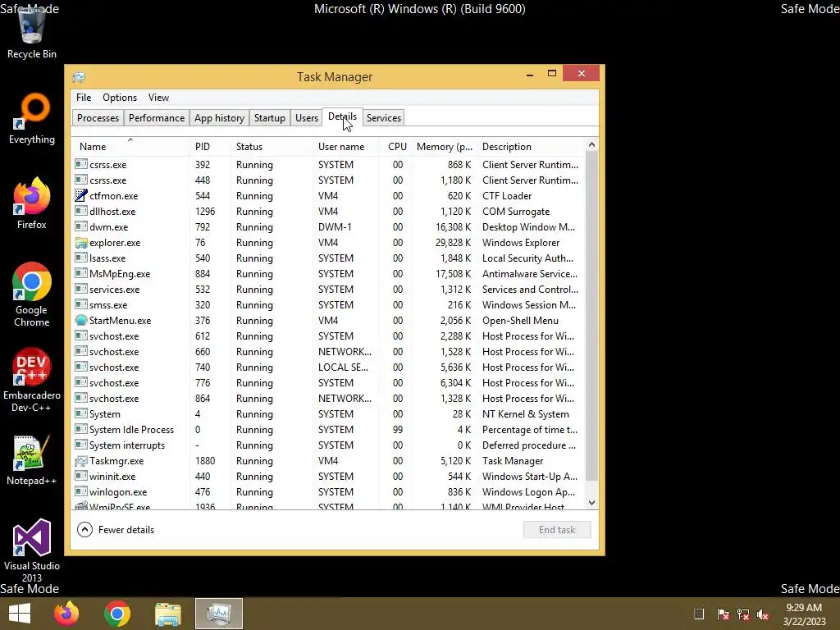Select the winlogon.exe process row
The height and width of the screenshot is (630, 840).
point(328,492)
